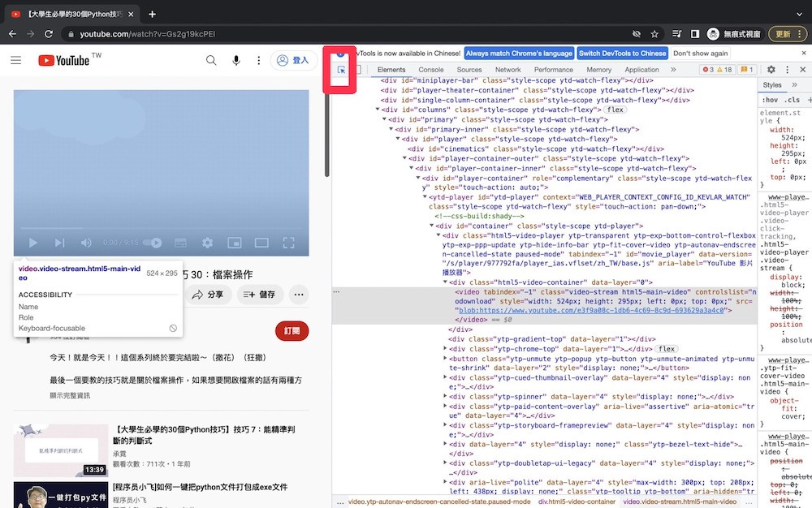Open player settings gear
The height and width of the screenshot is (508, 812).
(x=207, y=243)
